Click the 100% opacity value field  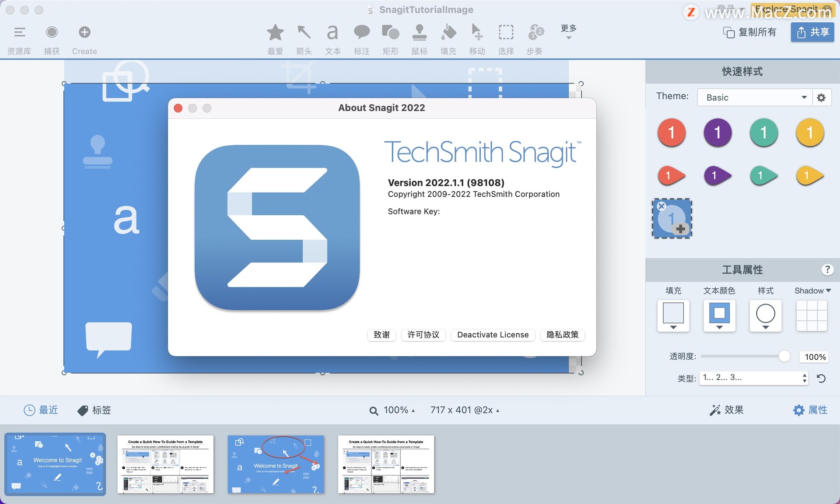(x=815, y=357)
